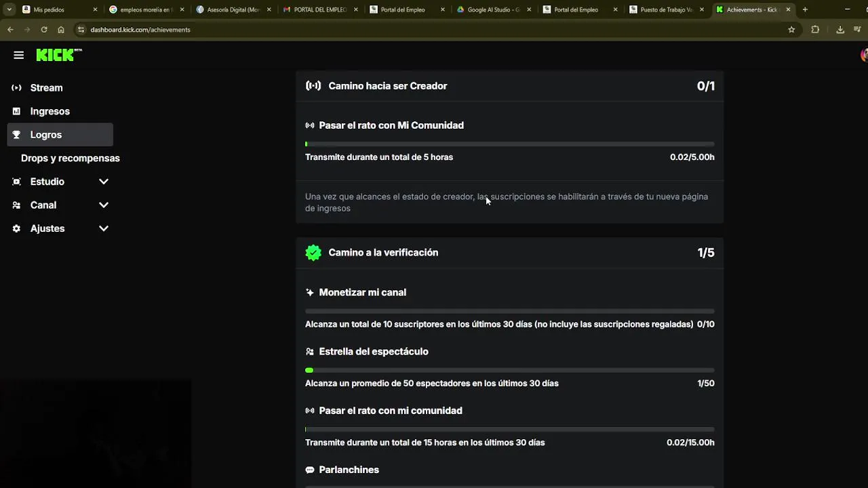Click the Camino hacia ser Creador broadcast icon
Viewport: 868px width, 488px height.
[x=313, y=86]
